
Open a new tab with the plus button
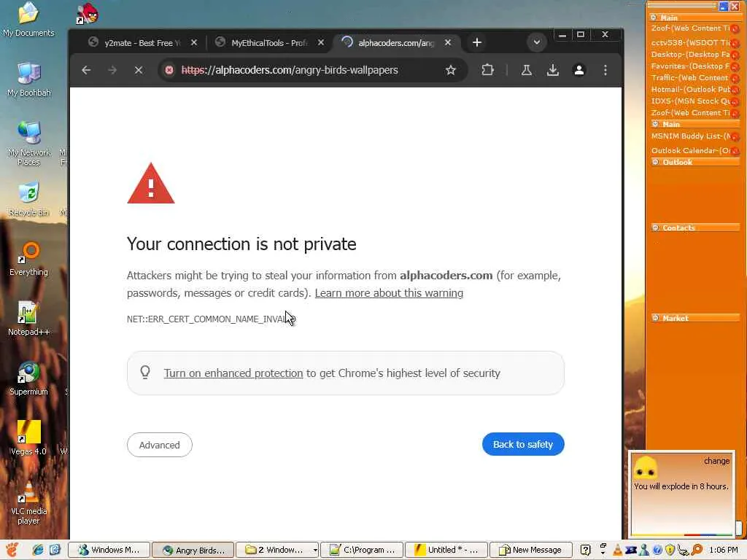(x=477, y=42)
